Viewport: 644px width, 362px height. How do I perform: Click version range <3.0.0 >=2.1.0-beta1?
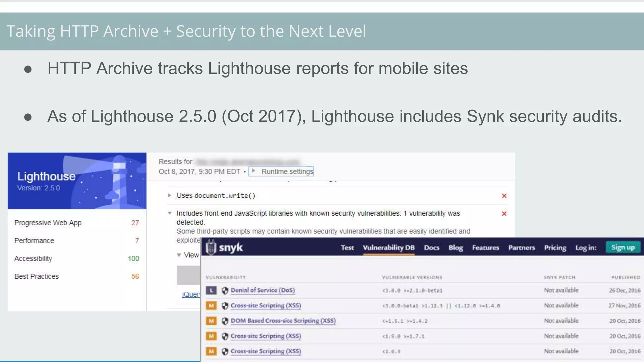click(412, 291)
